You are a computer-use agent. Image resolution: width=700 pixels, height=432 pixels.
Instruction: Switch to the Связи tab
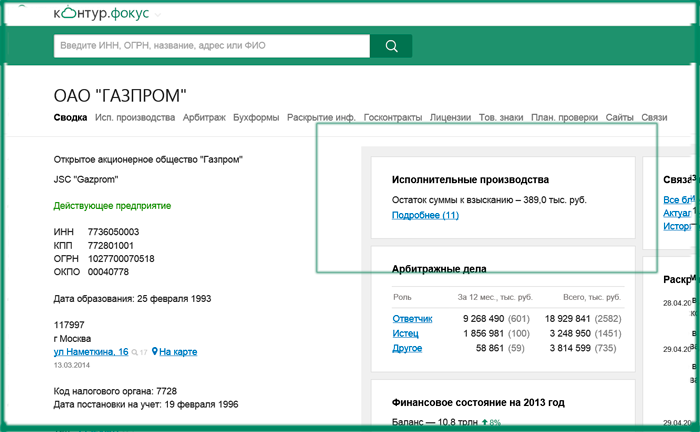654,117
